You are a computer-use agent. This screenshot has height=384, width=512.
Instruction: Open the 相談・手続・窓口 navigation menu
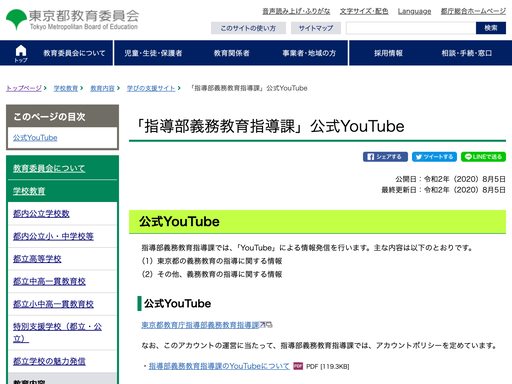point(467,53)
